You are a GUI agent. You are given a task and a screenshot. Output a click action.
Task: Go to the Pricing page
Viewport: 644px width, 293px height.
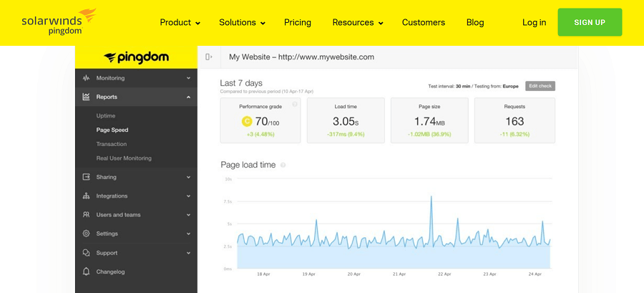pyautogui.click(x=298, y=23)
